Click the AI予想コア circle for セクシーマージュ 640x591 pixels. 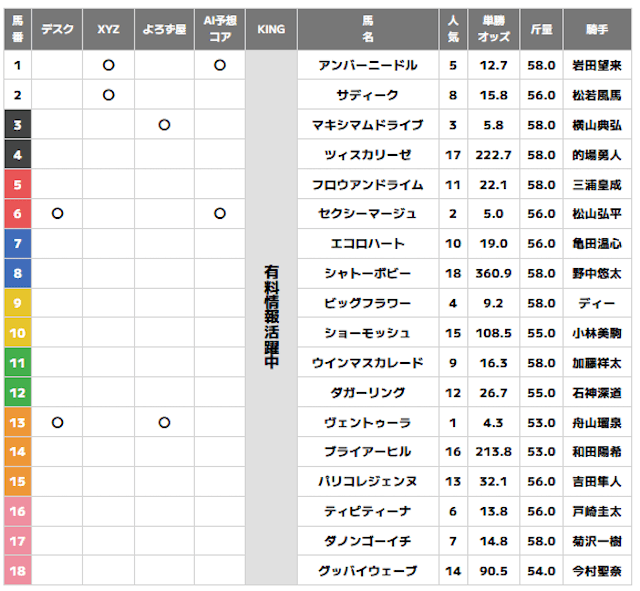(x=219, y=214)
